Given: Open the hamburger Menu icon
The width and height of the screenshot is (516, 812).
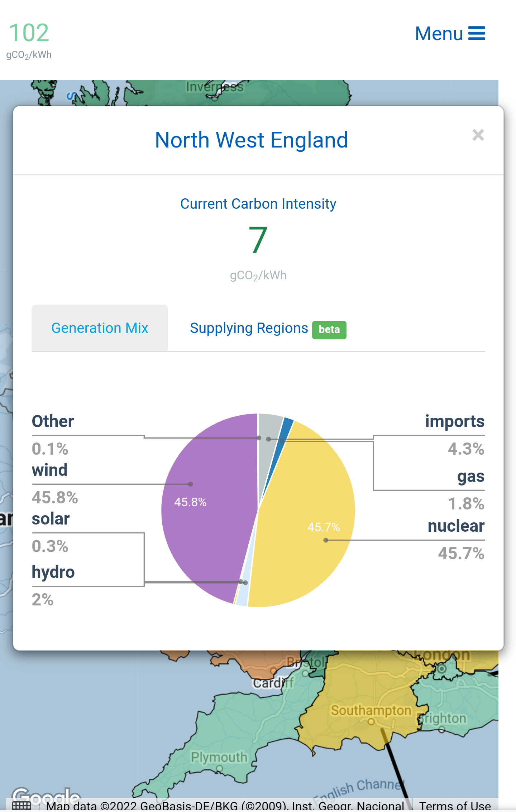Looking at the screenshot, I should (x=476, y=33).
